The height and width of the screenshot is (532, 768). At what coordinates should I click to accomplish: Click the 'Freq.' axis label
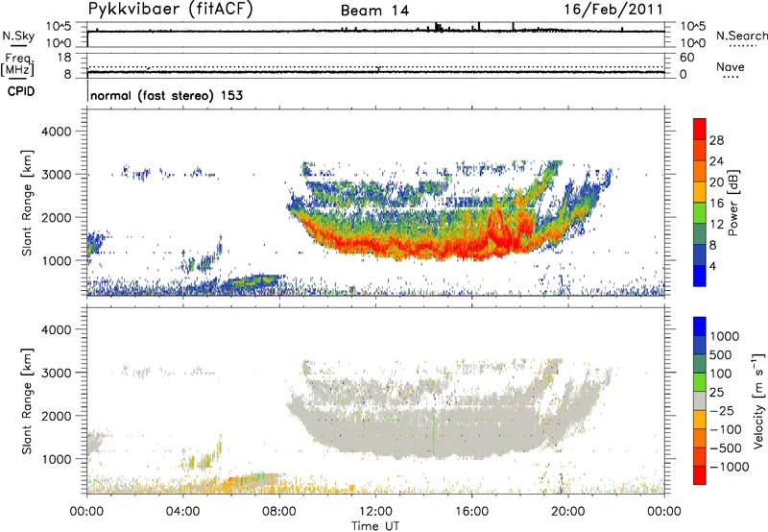click(x=19, y=59)
